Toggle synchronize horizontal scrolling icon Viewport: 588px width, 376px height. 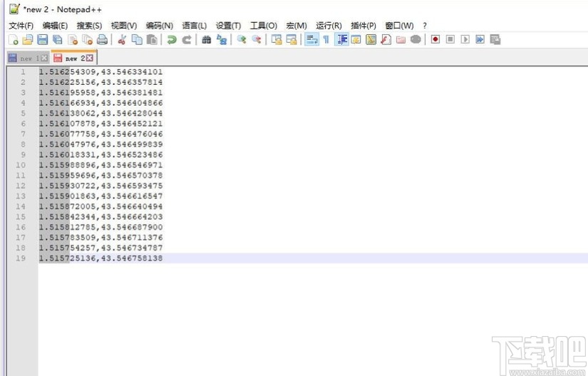(292, 39)
